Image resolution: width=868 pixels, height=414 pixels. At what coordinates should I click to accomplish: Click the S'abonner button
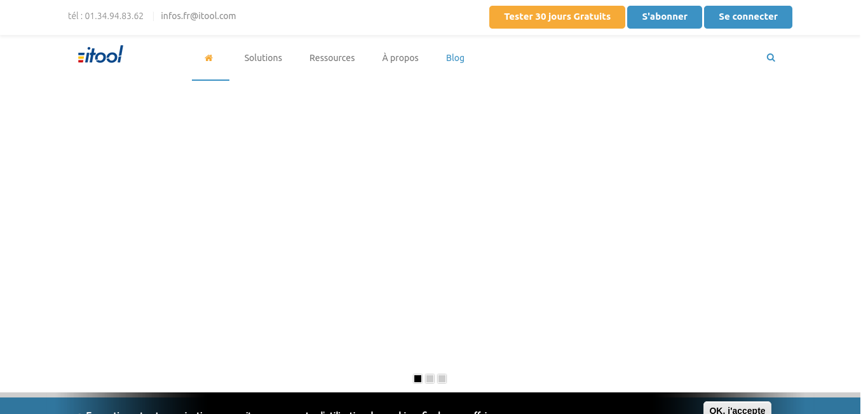pyautogui.click(x=665, y=17)
